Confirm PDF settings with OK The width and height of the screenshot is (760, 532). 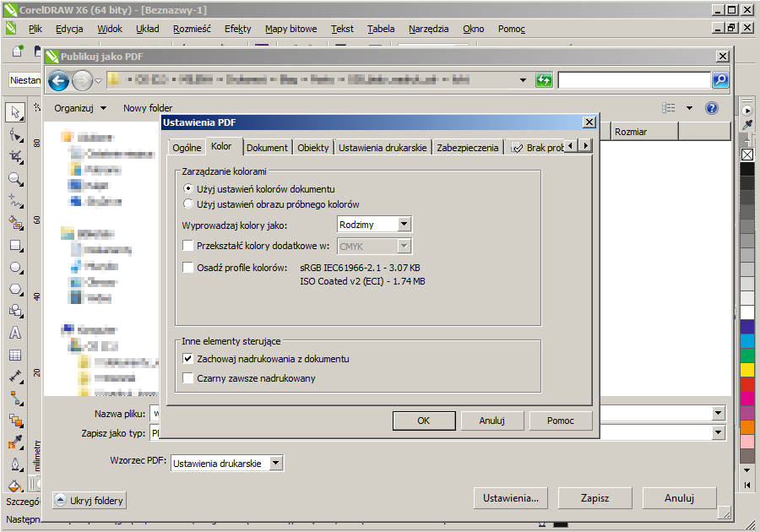[424, 421]
